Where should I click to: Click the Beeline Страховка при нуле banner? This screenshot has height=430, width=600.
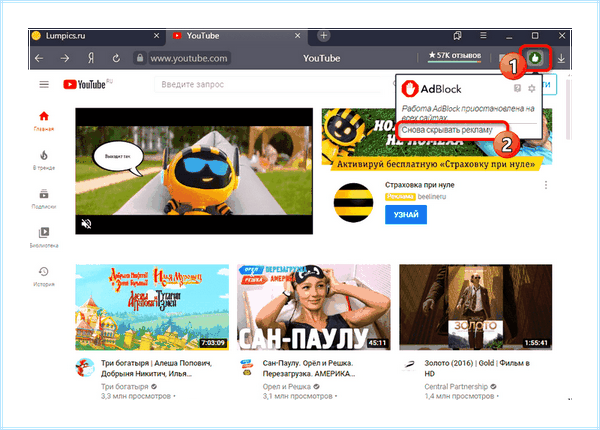tap(437, 140)
